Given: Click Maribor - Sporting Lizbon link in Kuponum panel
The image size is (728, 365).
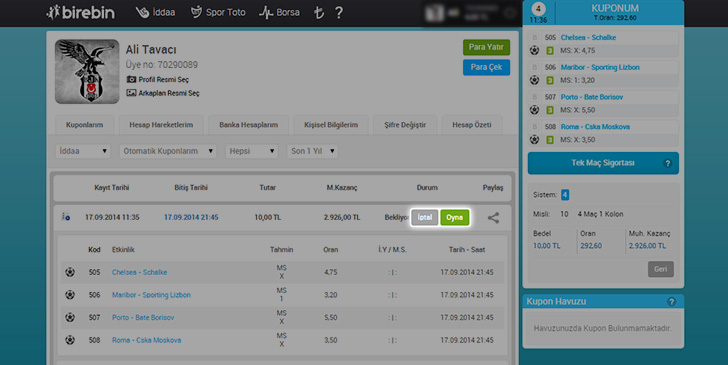Looking at the screenshot, I should coord(600,67).
